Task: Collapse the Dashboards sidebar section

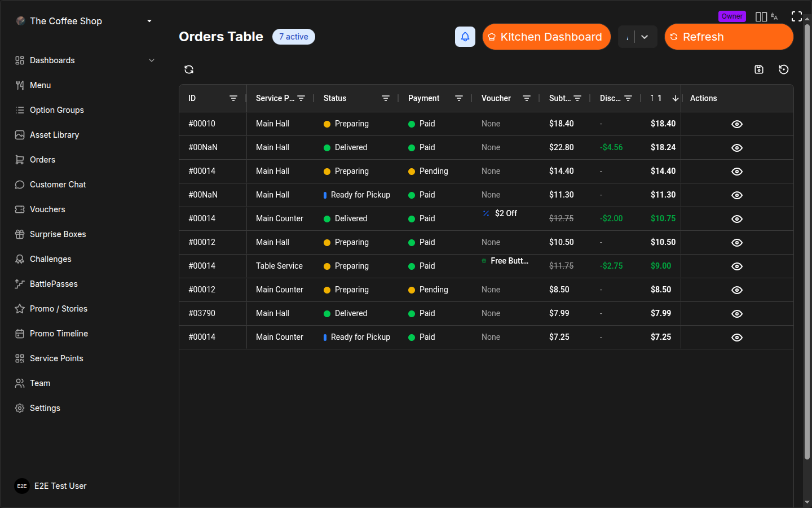Action: pos(152,60)
